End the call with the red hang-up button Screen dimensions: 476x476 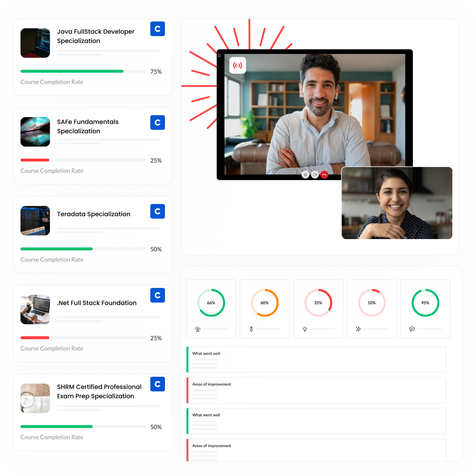coord(324,175)
